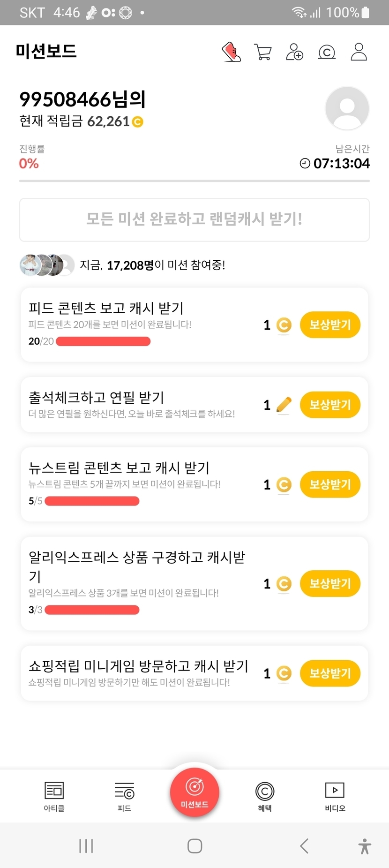Open the 아티클 tab
The width and height of the screenshot is (389, 868).
coord(54,797)
